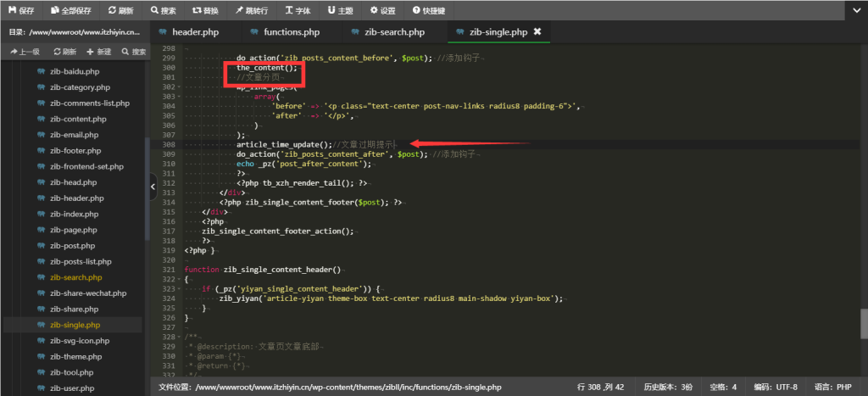Collapse the toolbar with top-right chevron
The height and width of the screenshot is (396, 868).
coord(856,10)
